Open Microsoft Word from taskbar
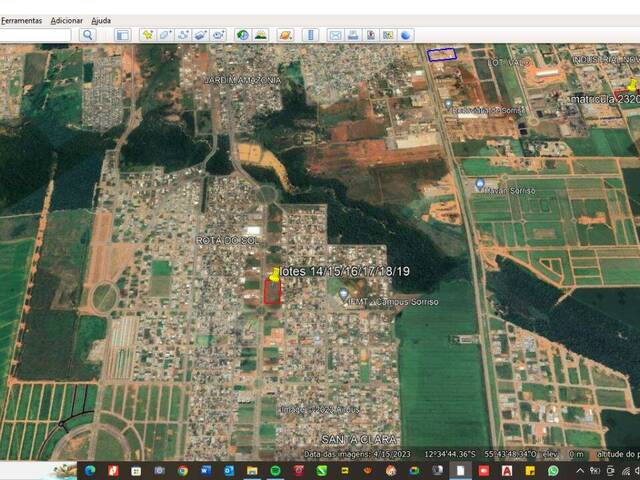The image size is (640, 480). [x=206, y=471]
